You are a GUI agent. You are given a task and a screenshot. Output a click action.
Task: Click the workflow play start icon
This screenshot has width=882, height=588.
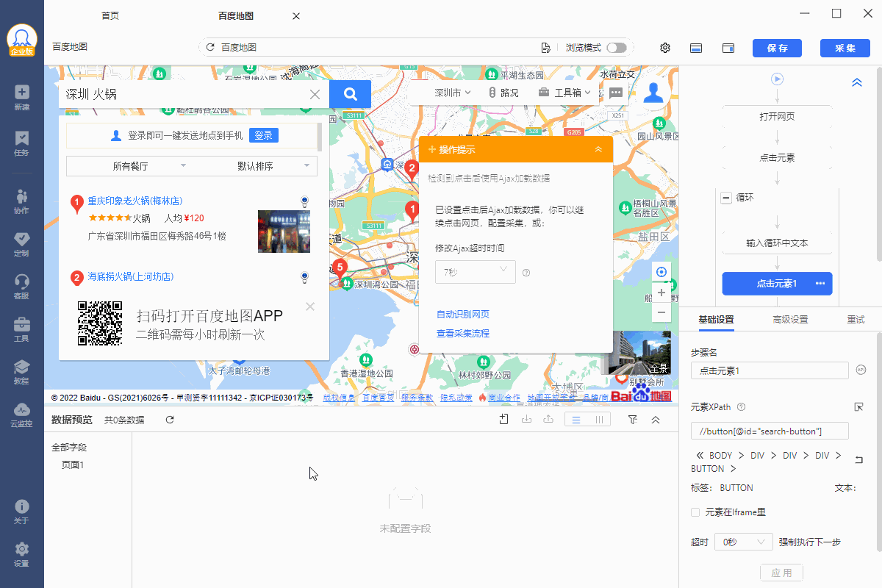(778, 79)
